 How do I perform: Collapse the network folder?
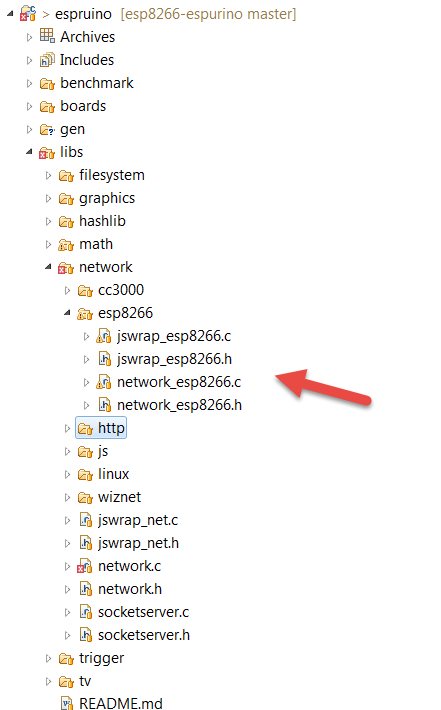click(48, 267)
